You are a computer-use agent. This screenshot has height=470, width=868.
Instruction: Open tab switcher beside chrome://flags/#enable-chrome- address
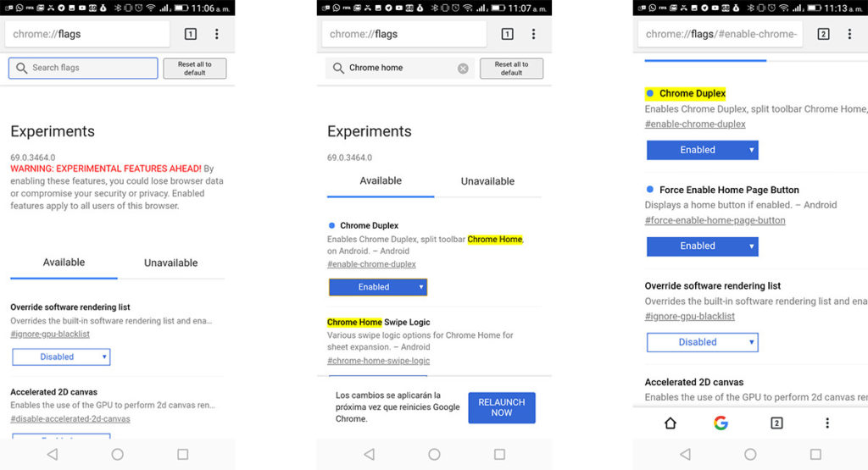[x=823, y=35]
